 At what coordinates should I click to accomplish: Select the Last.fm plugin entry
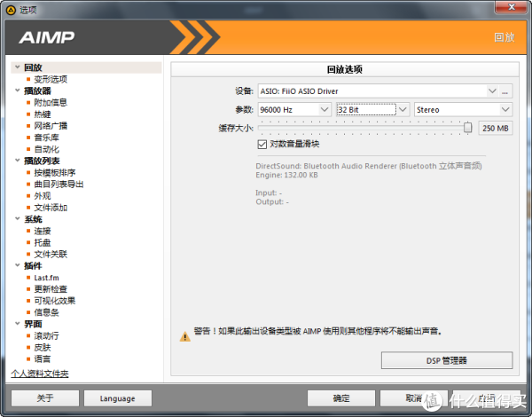tap(46, 278)
